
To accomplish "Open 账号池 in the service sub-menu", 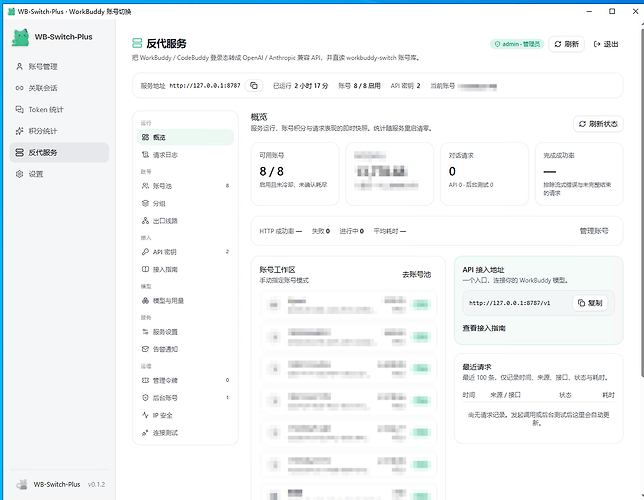I will [x=185, y=186].
